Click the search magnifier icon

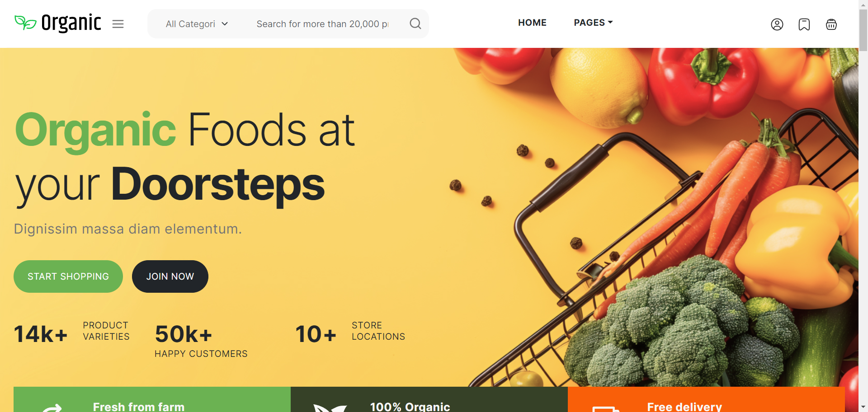click(x=415, y=23)
